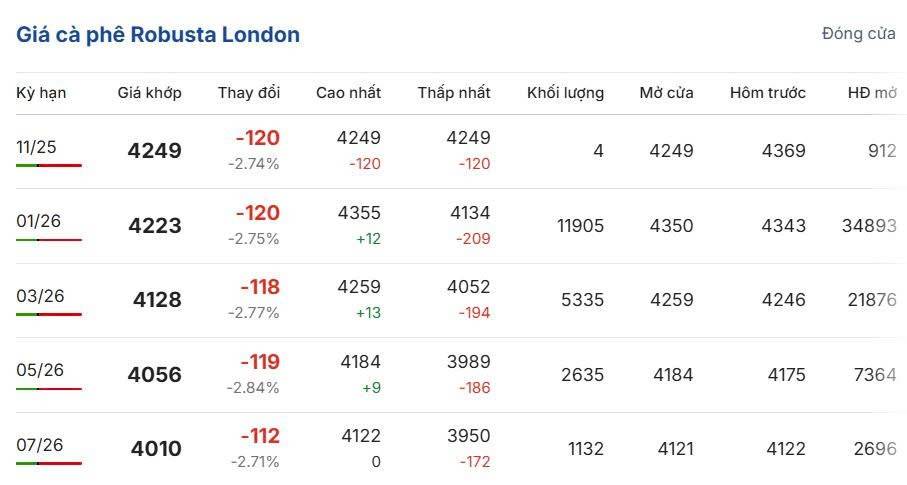The height and width of the screenshot is (485, 907).
Task: Click the green-red range bar under 01/26
Action: click(x=49, y=240)
